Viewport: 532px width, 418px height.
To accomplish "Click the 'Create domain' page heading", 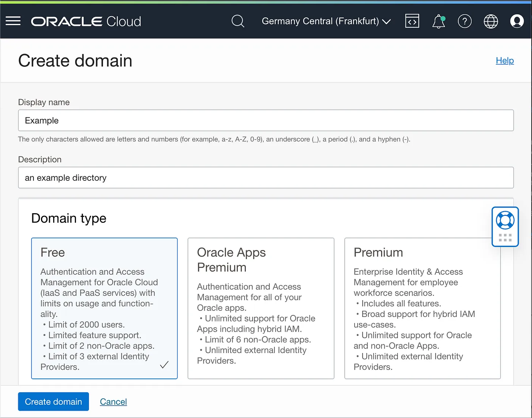I will tap(75, 61).
